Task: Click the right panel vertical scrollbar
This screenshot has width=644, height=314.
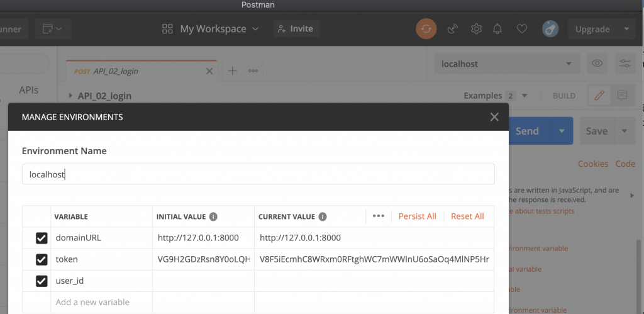Action: click(x=639, y=276)
